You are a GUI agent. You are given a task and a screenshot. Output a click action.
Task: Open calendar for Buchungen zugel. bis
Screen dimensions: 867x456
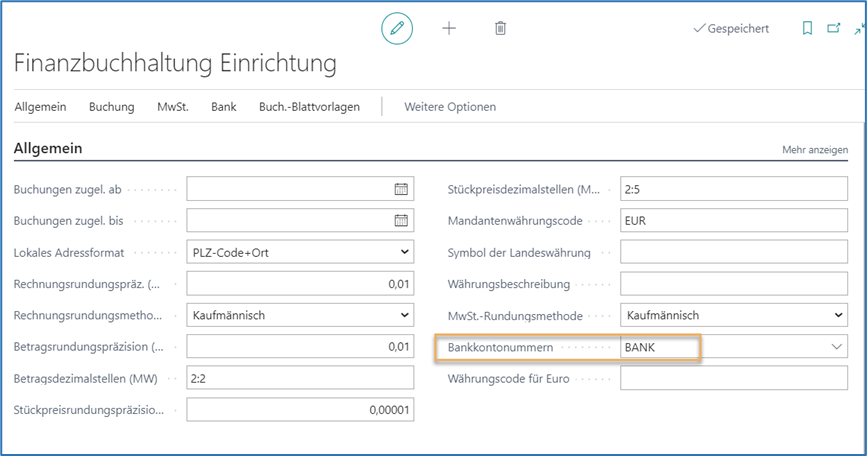coord(401,221)
